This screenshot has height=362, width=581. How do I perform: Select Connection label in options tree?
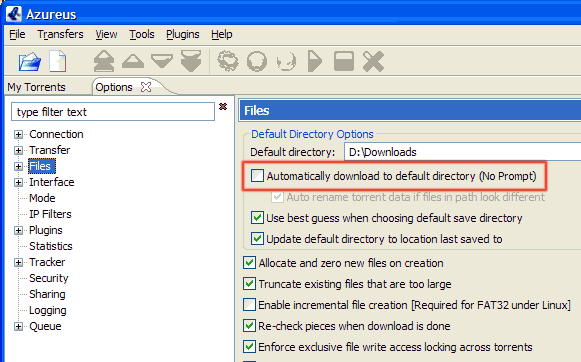pyautogui.click(x=56, y=134)
